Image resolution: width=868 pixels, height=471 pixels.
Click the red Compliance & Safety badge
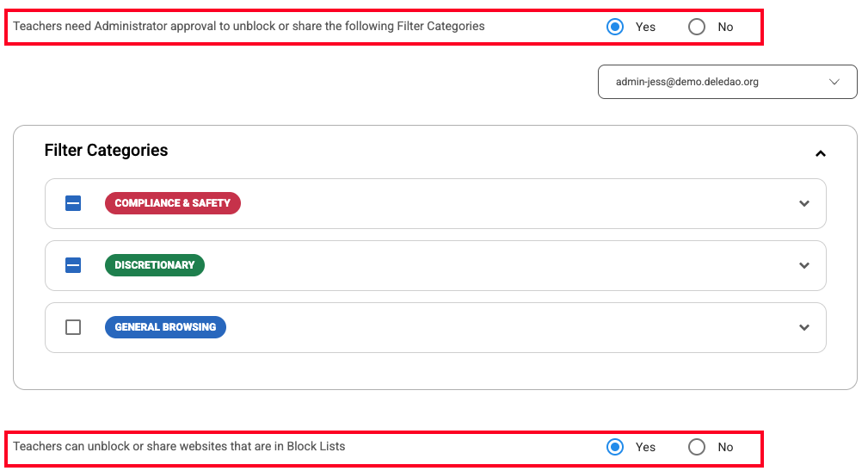173,203
